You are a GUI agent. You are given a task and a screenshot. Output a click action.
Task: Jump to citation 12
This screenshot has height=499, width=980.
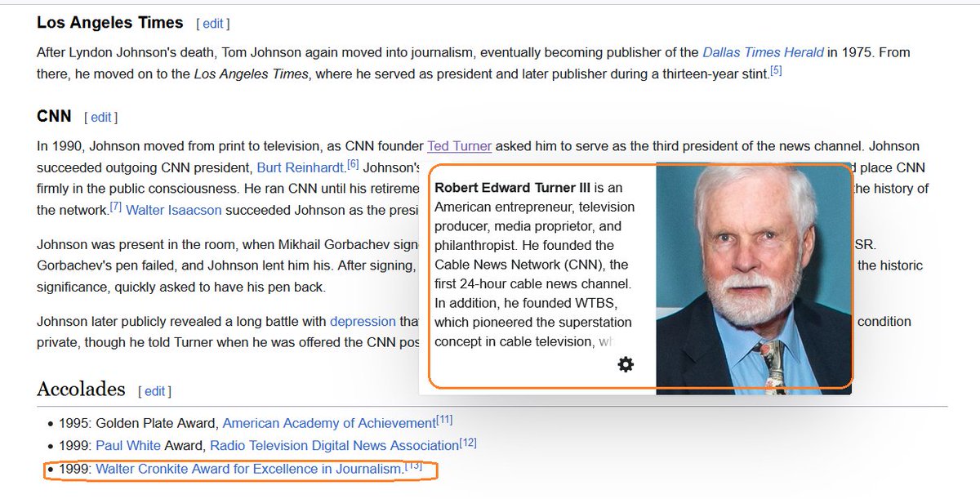(x=468, y=443)
